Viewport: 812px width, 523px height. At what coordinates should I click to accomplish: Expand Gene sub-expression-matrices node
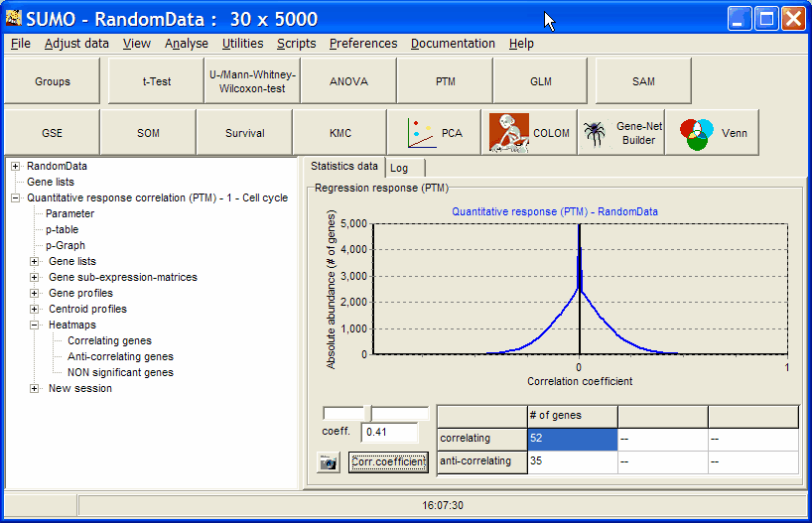point(34,278)
